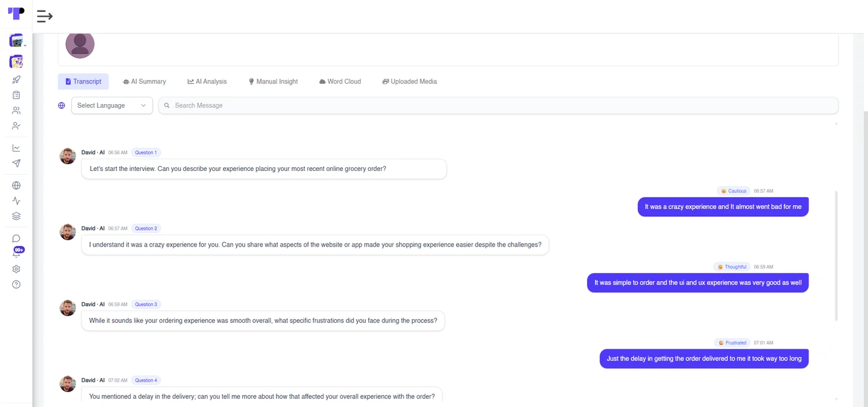The image size is (868, 407).
Task: Focus the Search Message input field
Action: tap(498, 105)
